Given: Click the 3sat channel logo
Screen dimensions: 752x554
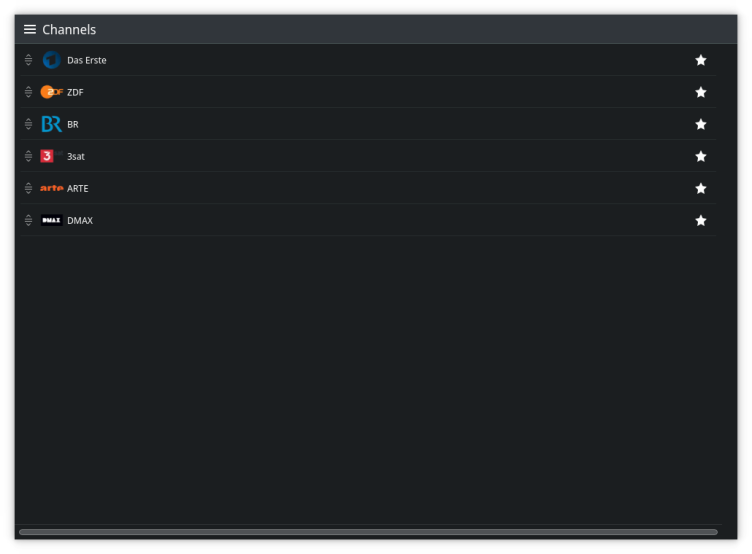Looking at the screenshot, I should (48, 156).
